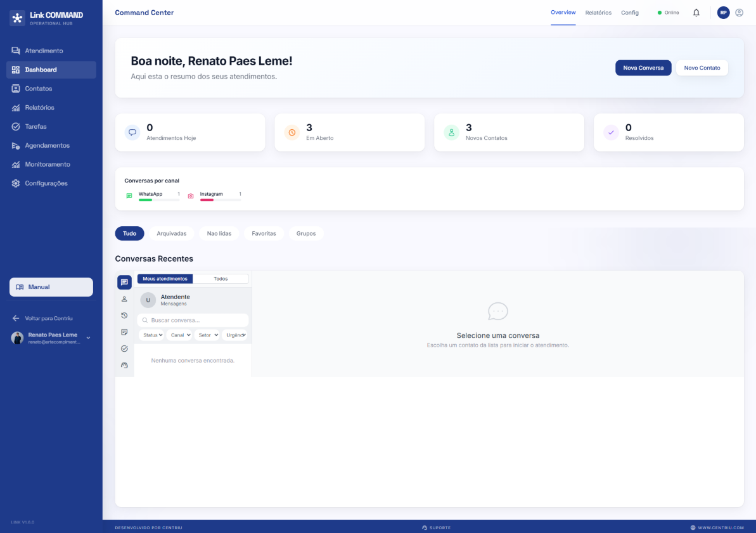Open Configurações in the sidebar
This screenshot has height=533, width=756.
51,183
